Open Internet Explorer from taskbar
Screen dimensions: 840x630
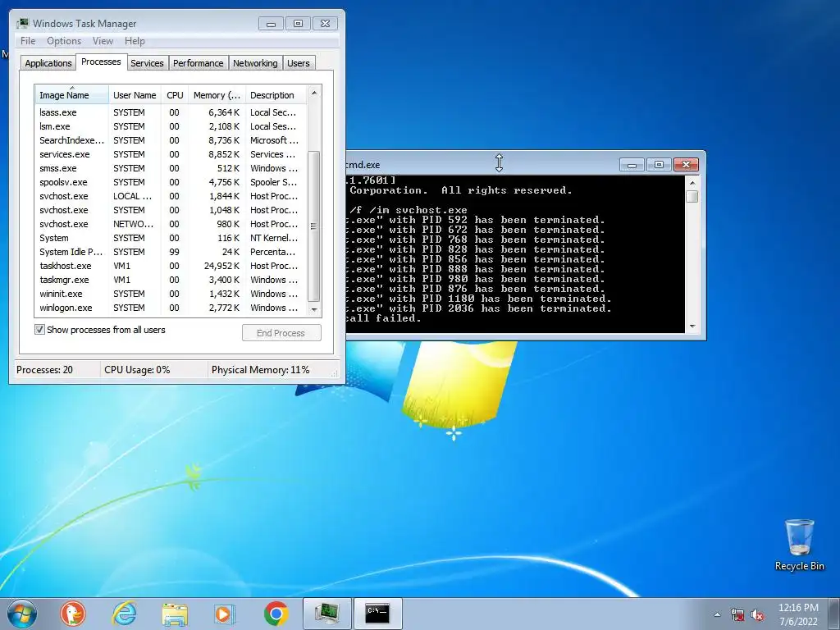125,614
